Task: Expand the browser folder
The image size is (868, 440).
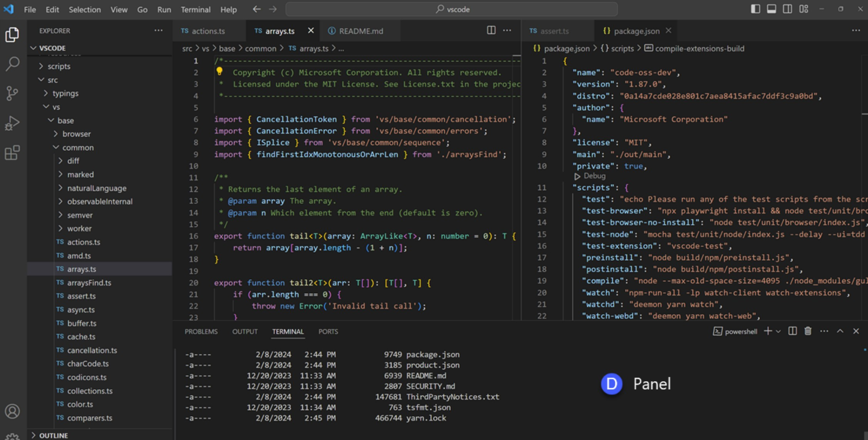Action: point(99,134)
